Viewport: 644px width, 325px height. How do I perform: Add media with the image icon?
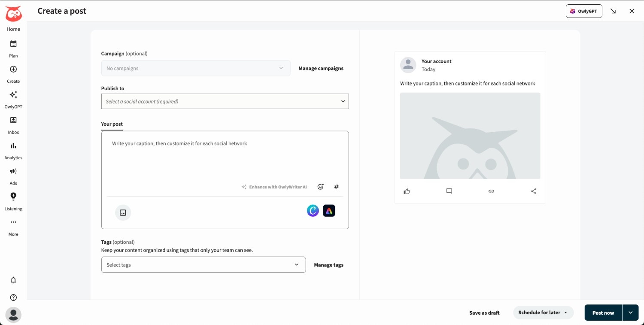tap(123, 212)
